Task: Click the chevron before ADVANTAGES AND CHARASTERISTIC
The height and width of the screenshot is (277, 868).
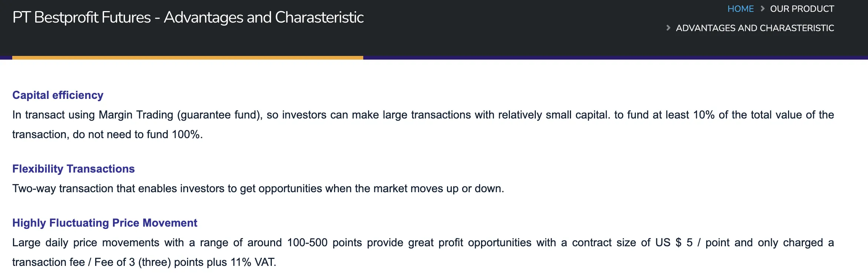Action: click(x=668, y=28)
